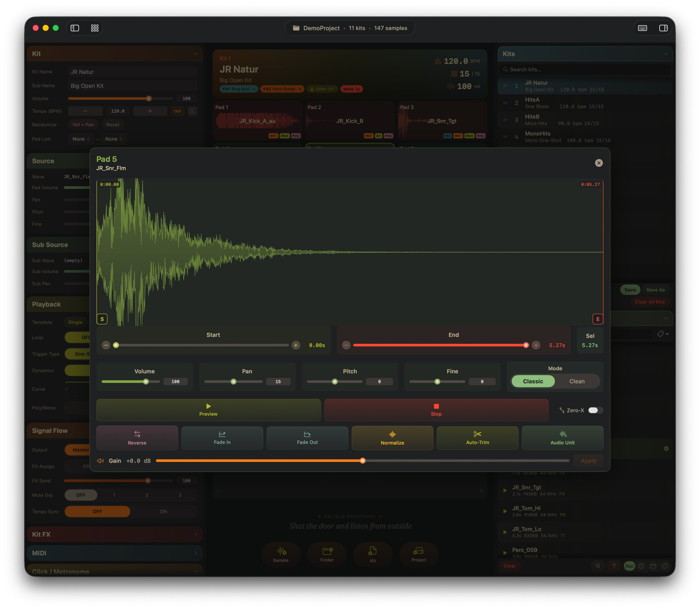The height and width of the screenshot is (609, 700).
Task: Click the upload arrow icon in browser footer
Action: coord(614,566)
